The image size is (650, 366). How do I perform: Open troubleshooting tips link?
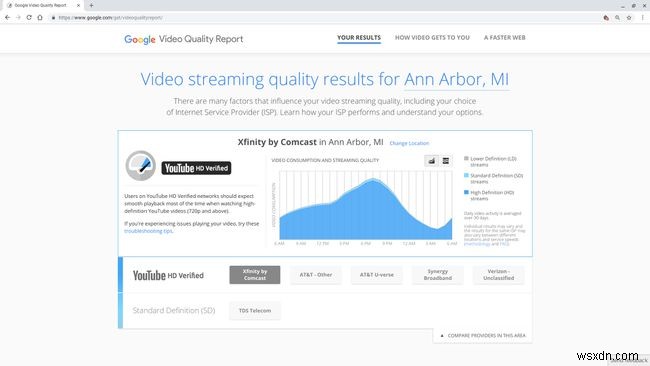pyautogui.click(x=148, y=231)
